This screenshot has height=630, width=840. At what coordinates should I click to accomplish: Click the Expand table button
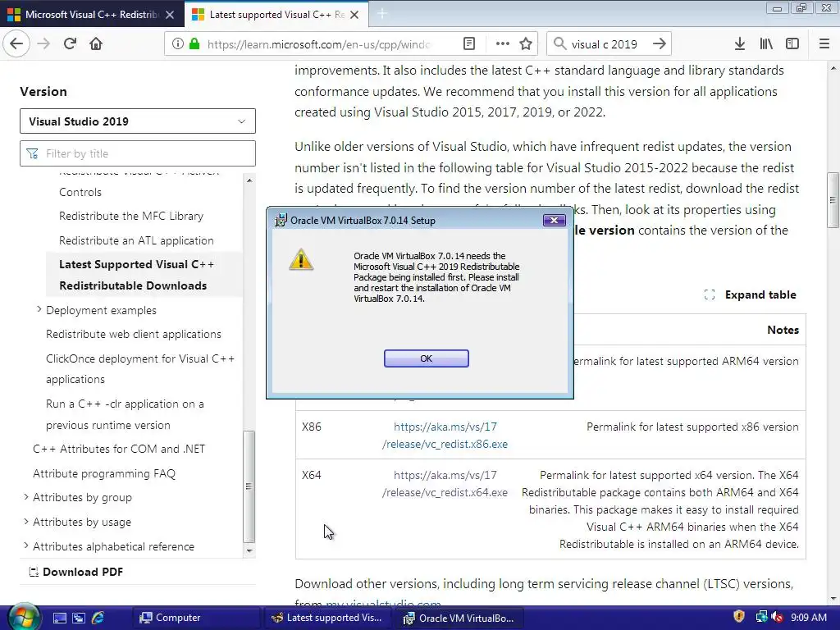[x=750, y=294]
